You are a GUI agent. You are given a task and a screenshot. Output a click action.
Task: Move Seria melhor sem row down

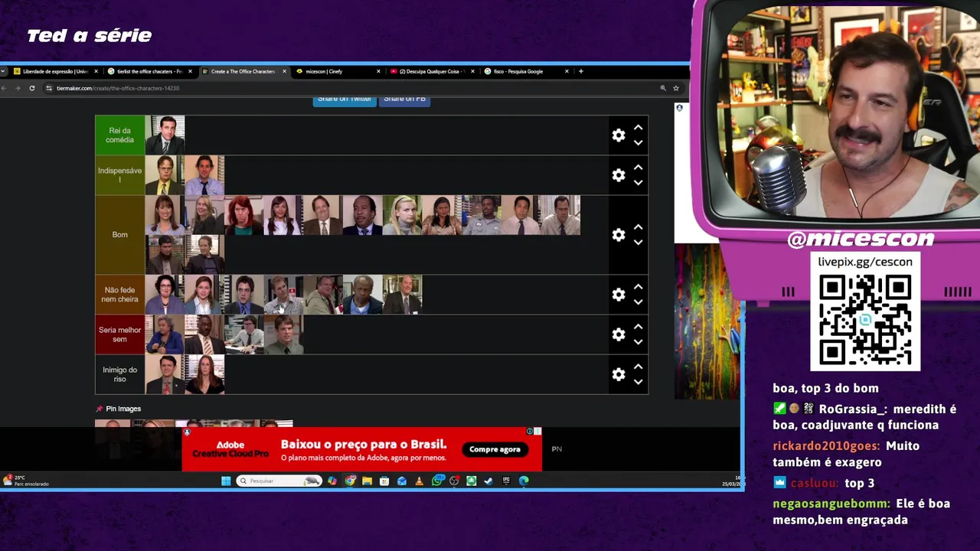tap(638, 341)
